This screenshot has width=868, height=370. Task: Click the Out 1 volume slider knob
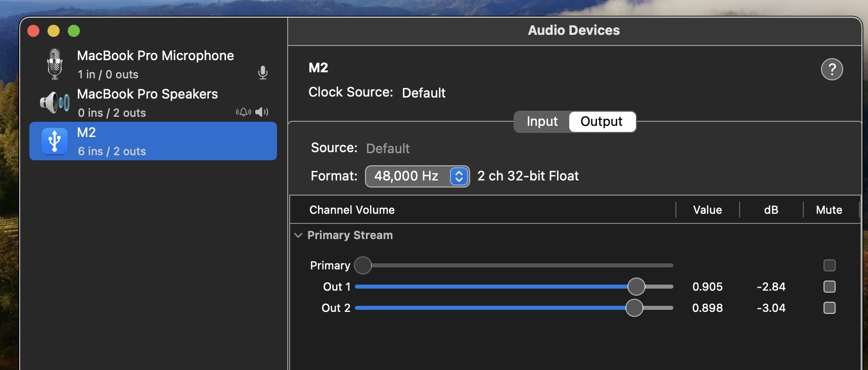coord(636,287)
